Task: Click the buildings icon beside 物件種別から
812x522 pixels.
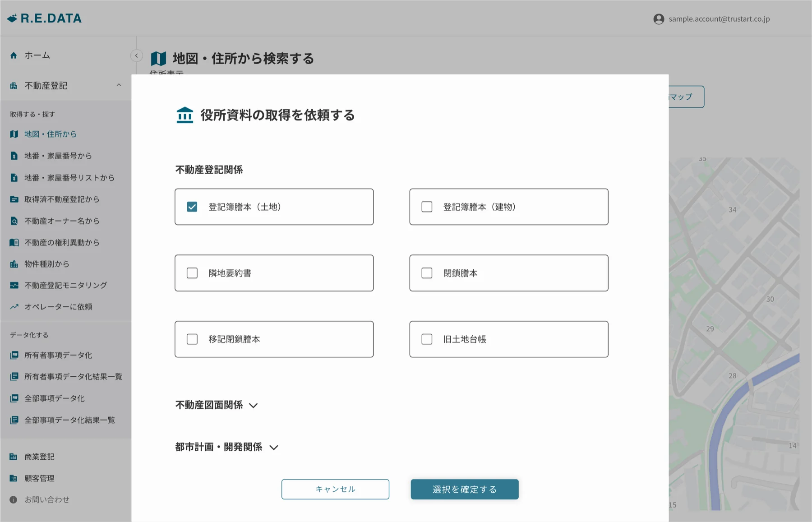Action: pyautogui.click(x=14, y=264)
